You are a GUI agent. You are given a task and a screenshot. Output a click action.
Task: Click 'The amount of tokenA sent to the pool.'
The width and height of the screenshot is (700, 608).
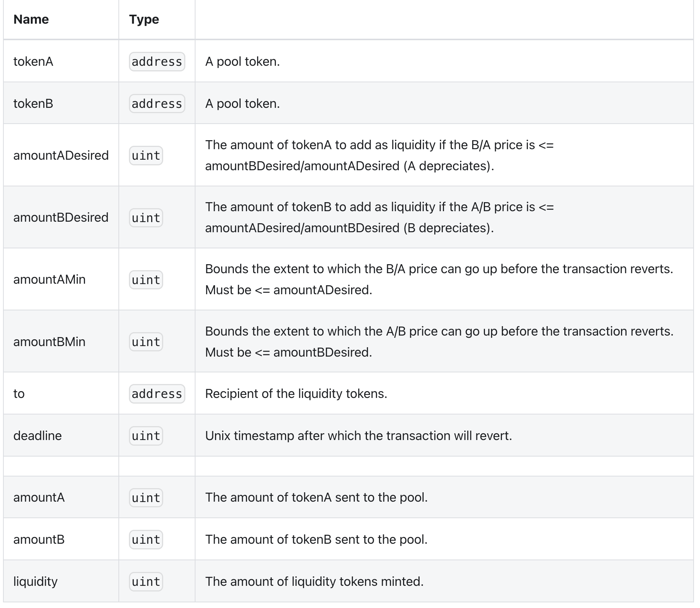point(317,498)
